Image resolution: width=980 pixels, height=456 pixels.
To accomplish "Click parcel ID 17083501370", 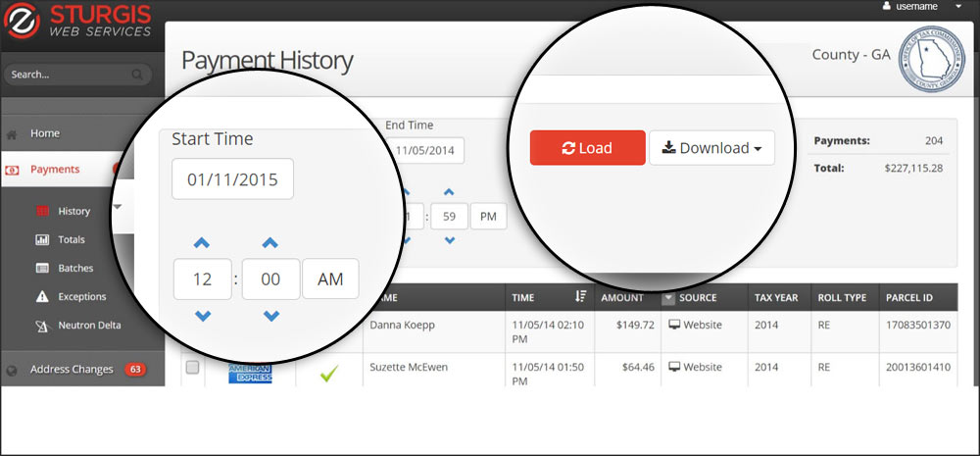I will click(x=918, y=326).
